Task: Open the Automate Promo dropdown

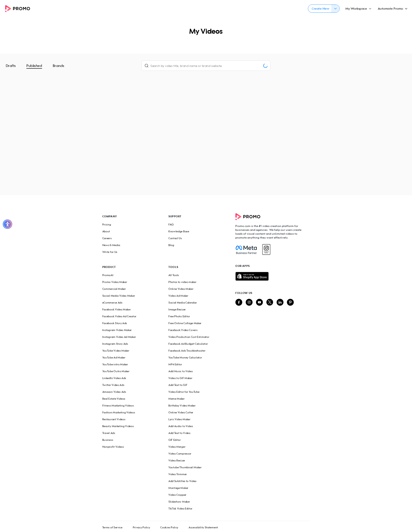Action: click(x=392, y=9)
